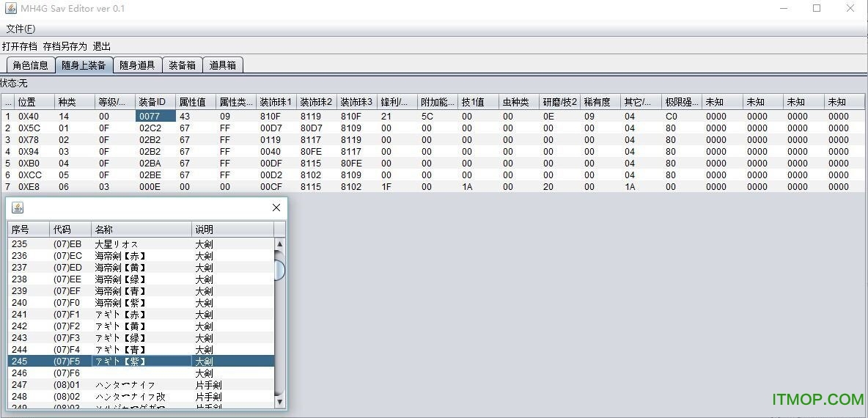The image size is (868, 418).
Task: Click the 装饰珠1 column header
Action: tap(276, 102)
